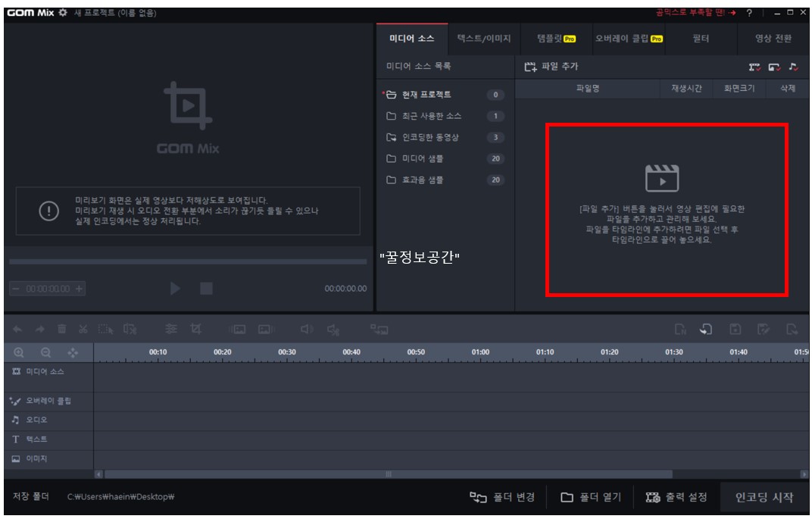Click the 재생시간 column header
812x519 pixels.
686,89
